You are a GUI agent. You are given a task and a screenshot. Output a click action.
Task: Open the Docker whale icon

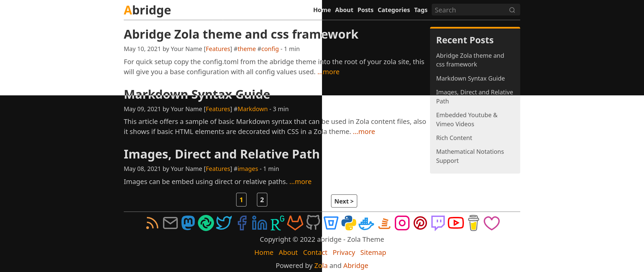pos(366,223)
